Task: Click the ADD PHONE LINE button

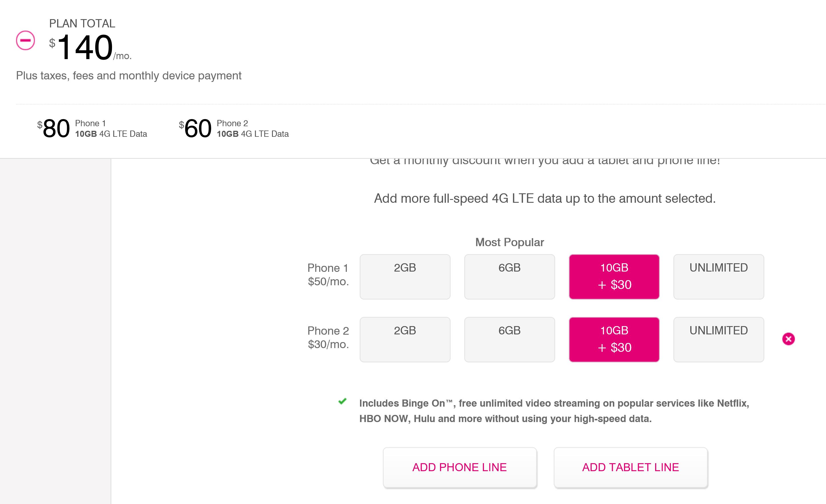Action: coord(460,467)
